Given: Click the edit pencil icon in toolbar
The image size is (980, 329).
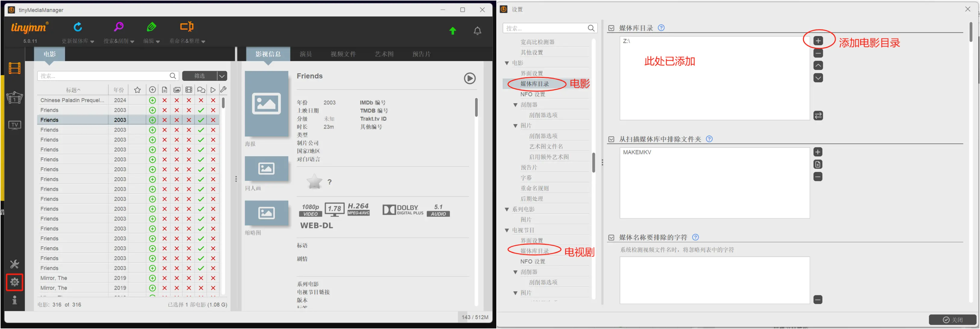Looking at the screenshot, I should pos(151,27).
